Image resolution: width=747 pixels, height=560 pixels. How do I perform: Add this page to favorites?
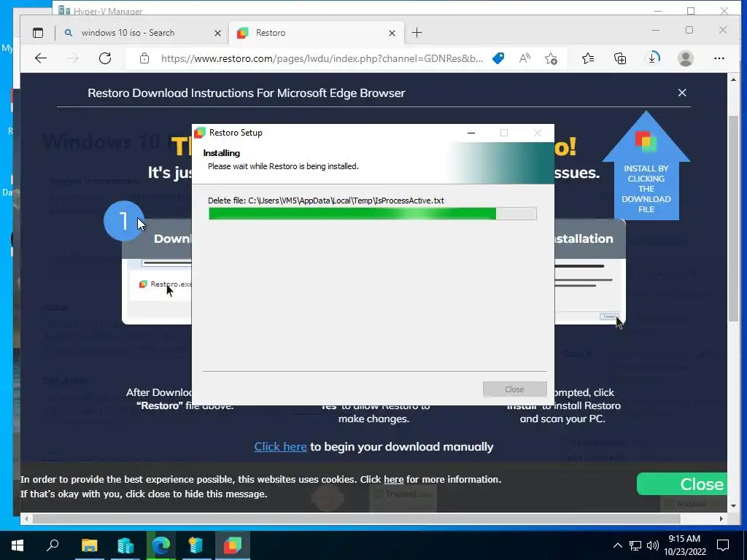[x=551, y=58]
